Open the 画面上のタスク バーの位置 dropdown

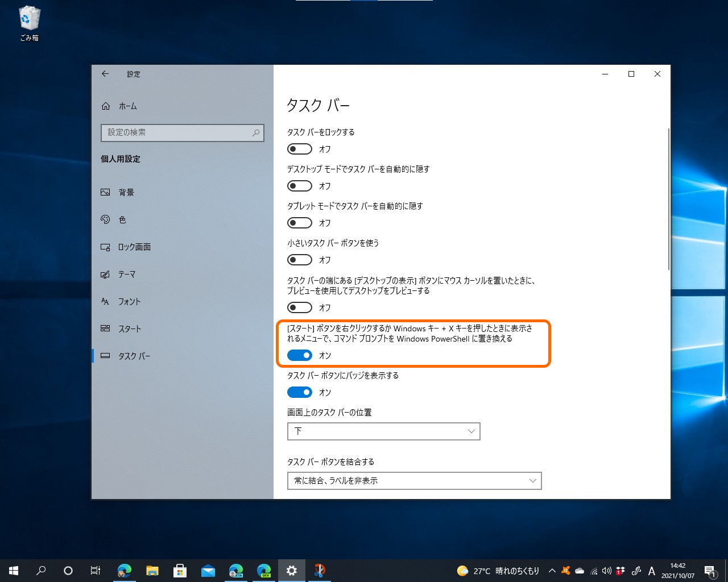pos(383,431)
